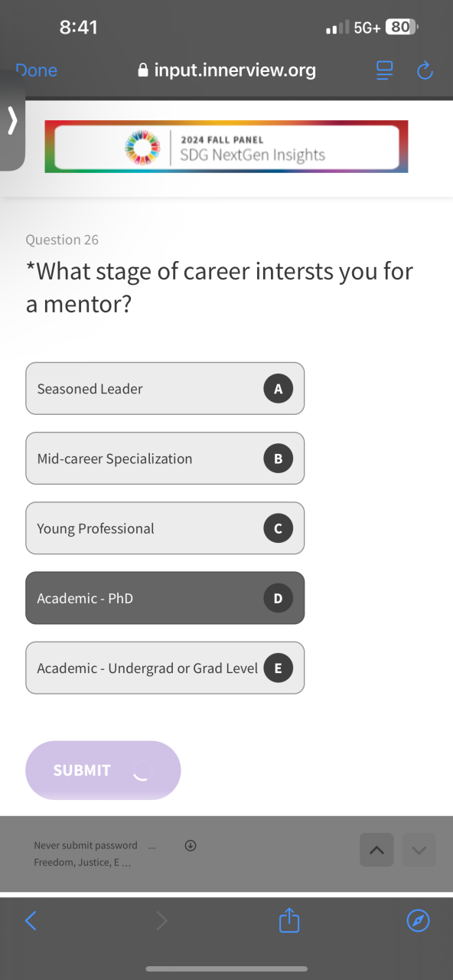Tap the lock icon beside the URL
This screenshot has width=453, height=980.
pyautogui.click(x=142, y=70)
